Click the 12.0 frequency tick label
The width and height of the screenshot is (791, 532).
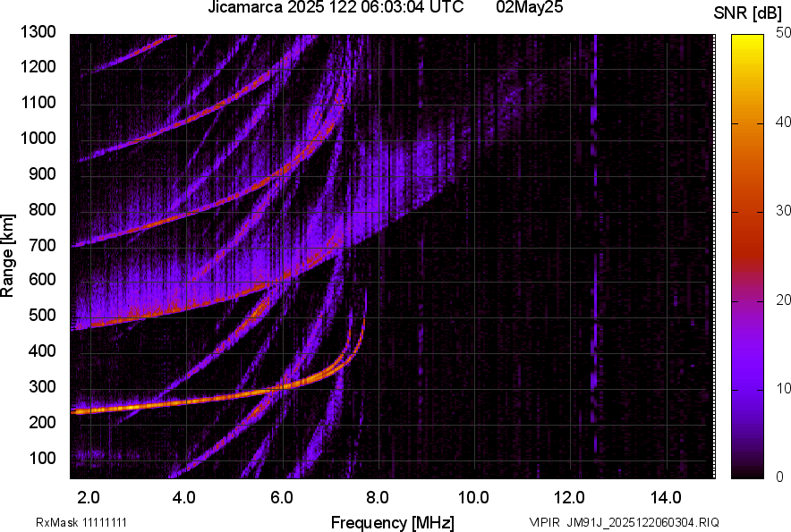tap(570, 498)
